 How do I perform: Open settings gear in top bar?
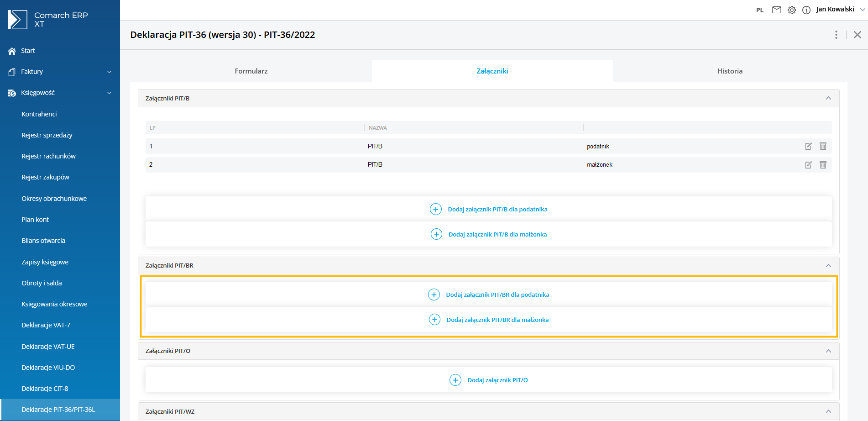click(x=792, y=10)
